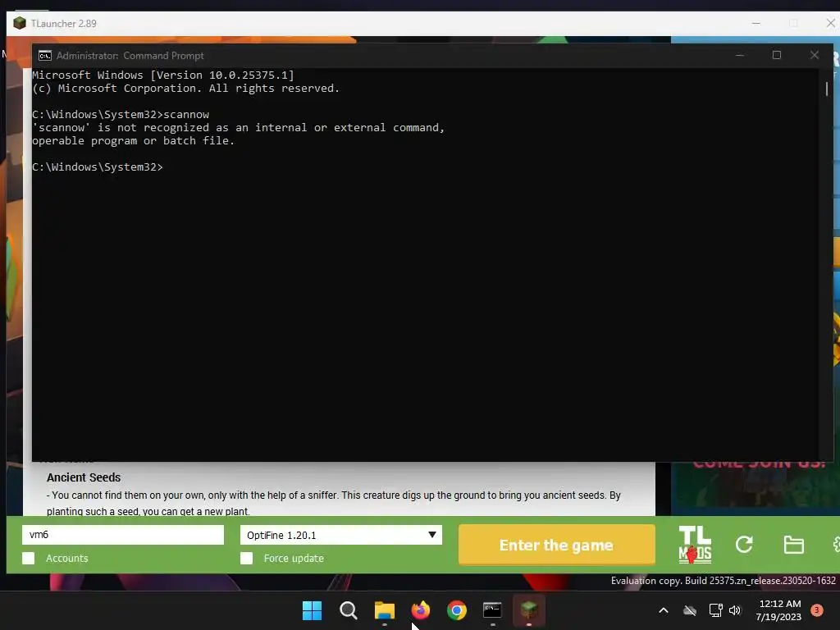Click the vm6 username field
Screen dimensions: 840x630
(123, 535)
